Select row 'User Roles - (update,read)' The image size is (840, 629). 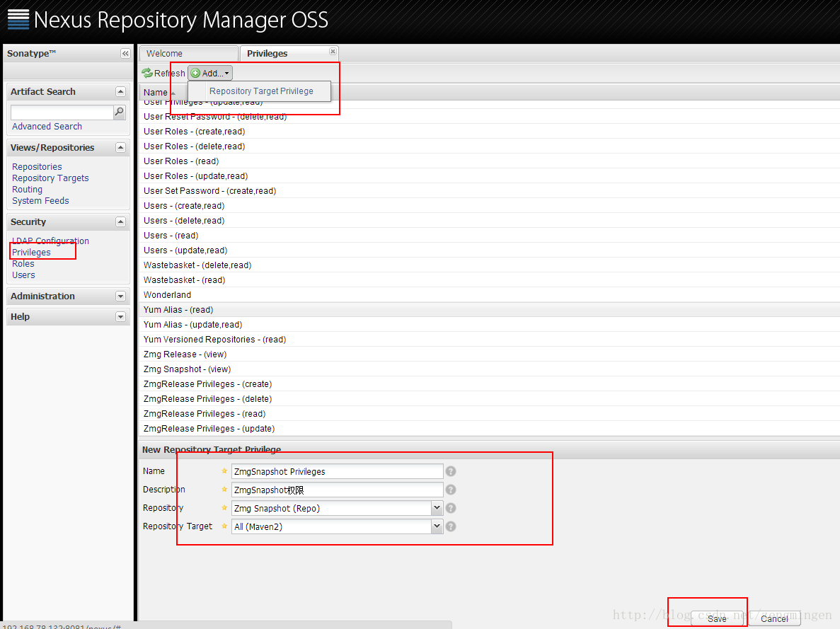click(489, 176)
